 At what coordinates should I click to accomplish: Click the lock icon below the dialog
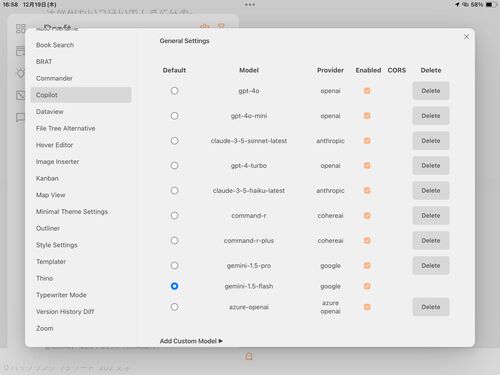tap(249, 356)
